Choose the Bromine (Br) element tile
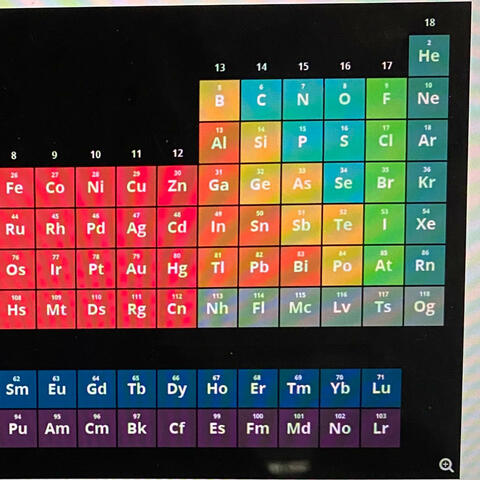Image resolution: width=480 pixels, height=480 pixels. click(385, 182)
